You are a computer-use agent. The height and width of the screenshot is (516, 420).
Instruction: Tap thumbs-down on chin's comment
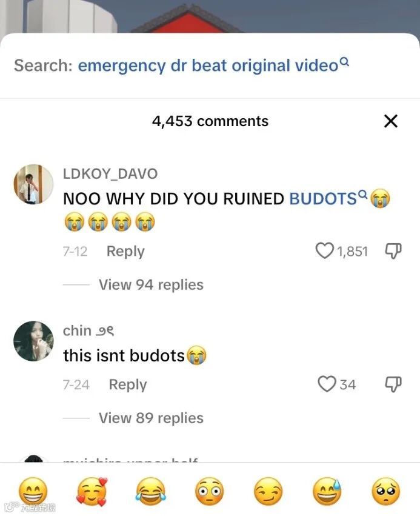click(393, 384)
